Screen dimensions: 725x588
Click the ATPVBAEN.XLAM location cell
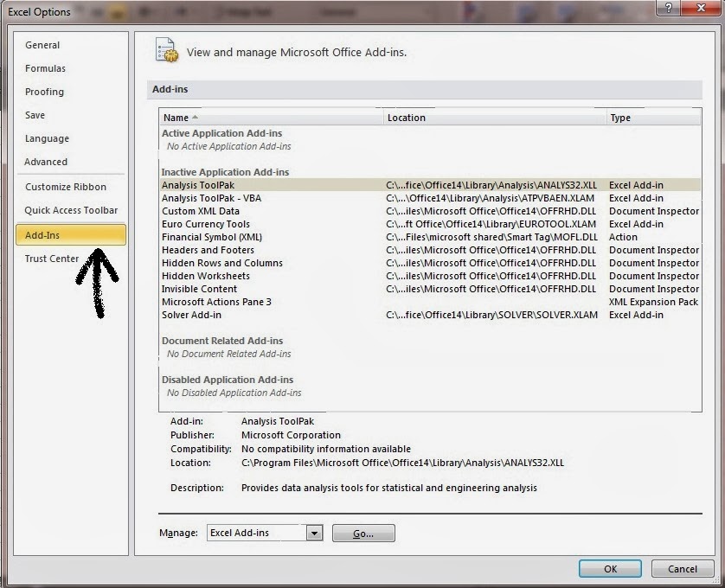(x=491, y=198)
